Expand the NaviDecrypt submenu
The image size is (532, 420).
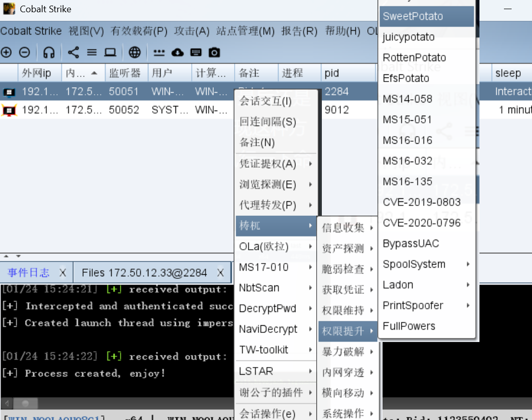[x=276, y=329]
